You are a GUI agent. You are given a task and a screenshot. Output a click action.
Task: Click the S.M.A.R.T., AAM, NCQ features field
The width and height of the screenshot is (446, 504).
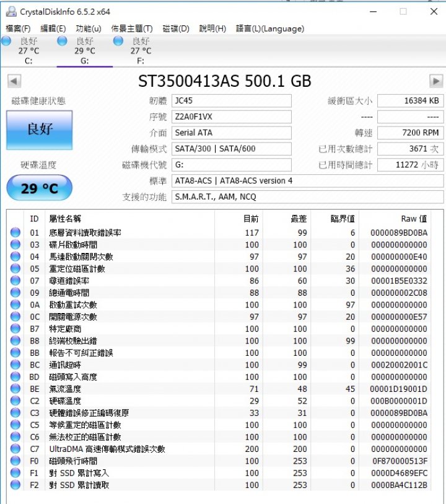pos(308,197)
